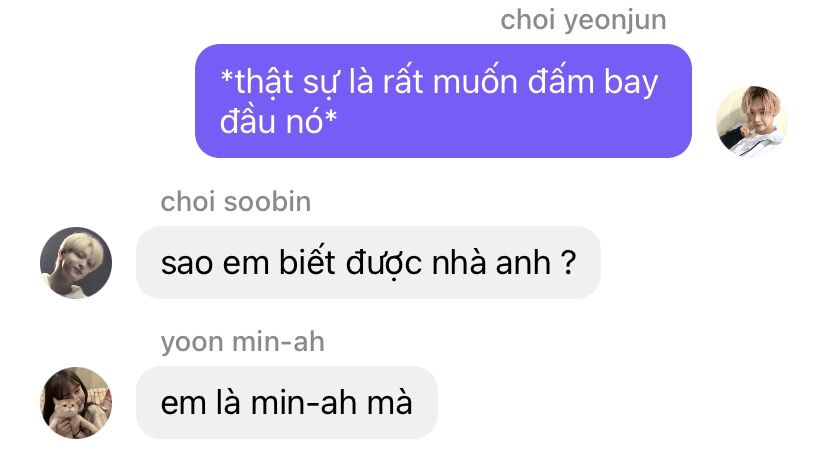The image size is (828, 453).
Task: Click the sender name 'choi yeonjun'
Action: point(583,21)
